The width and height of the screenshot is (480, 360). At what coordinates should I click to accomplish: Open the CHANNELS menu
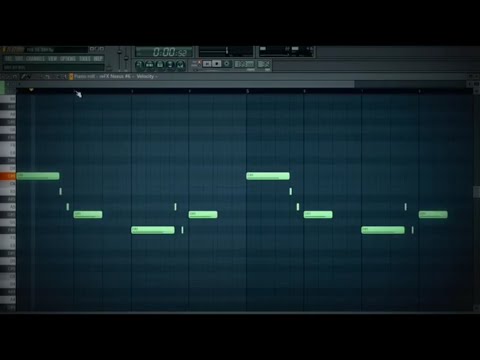click(35, 59)
